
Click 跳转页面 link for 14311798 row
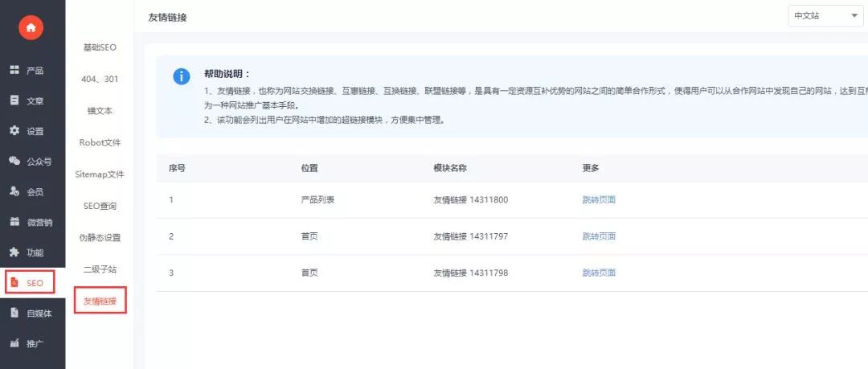tap(599, 273)
